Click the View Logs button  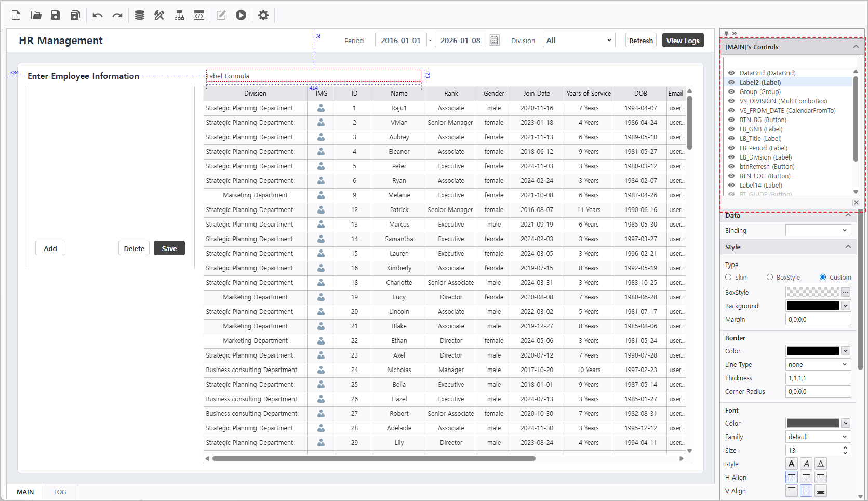(x=683, y=41)
